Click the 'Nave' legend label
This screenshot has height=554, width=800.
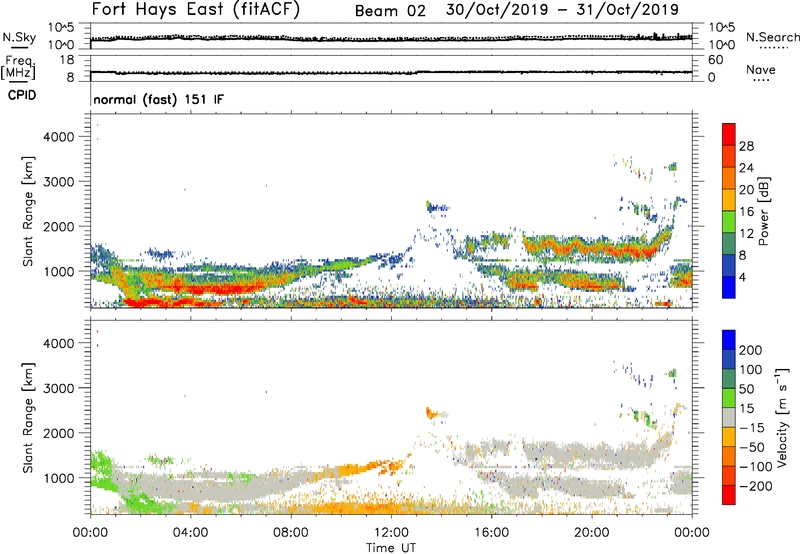click(761, 69)
